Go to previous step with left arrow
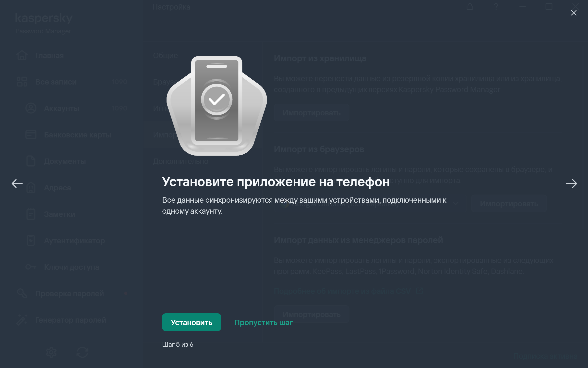Viewport: 588px width, 368px height. tap(17, 183)
